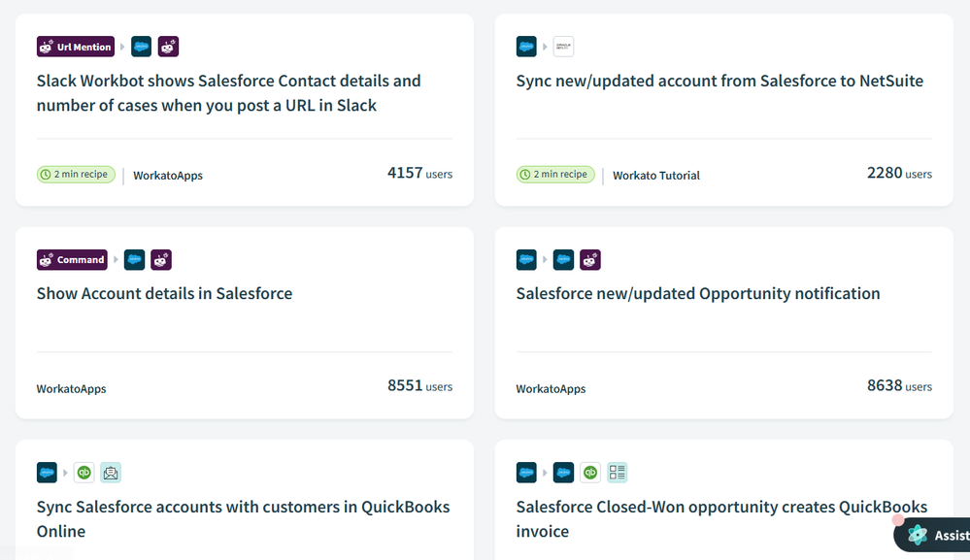Open the Assistant chat widget
The width and height of the screenshot is (970, 560).
[934, 535]
